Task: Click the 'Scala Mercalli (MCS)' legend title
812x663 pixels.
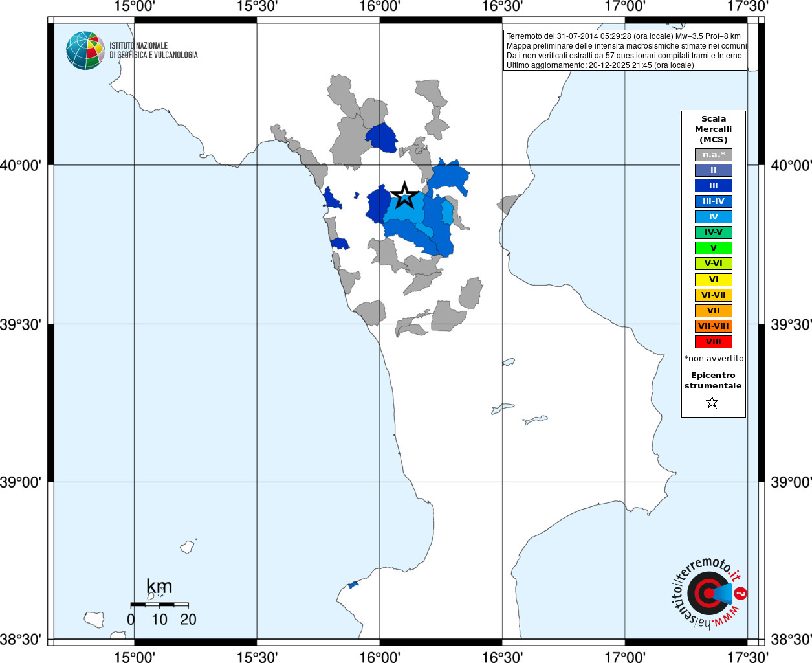Action: tap(714, 129)
